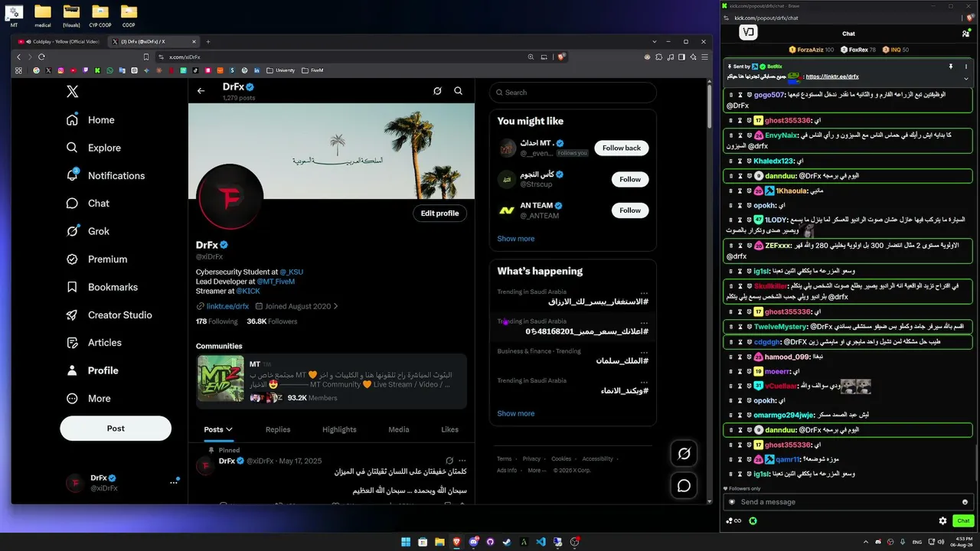Viewport: 980px width, 551px height.
Task: Click the X address bar URL
Action: click(185, 57)
